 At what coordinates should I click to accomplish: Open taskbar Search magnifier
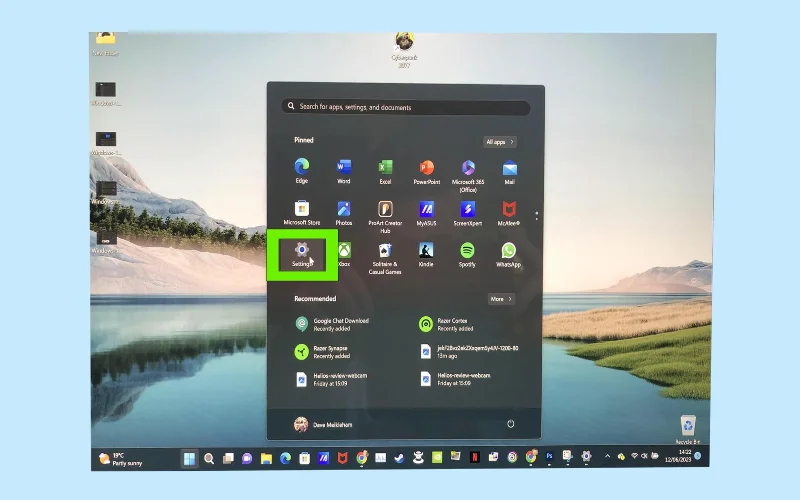tap(209, 458)
